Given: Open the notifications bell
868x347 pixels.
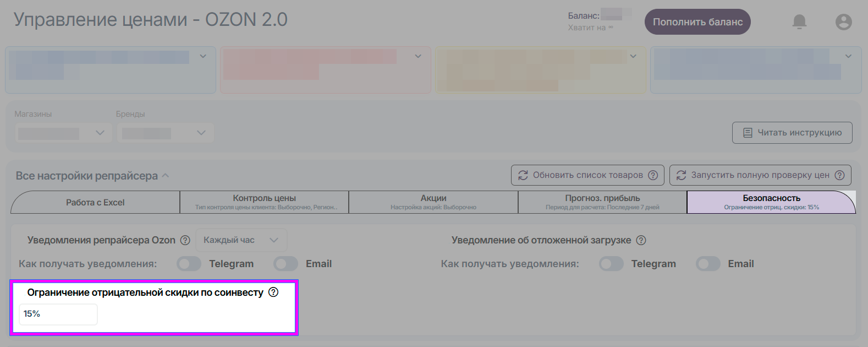Looking at the screenshot, I should click(x=799, y=21).
